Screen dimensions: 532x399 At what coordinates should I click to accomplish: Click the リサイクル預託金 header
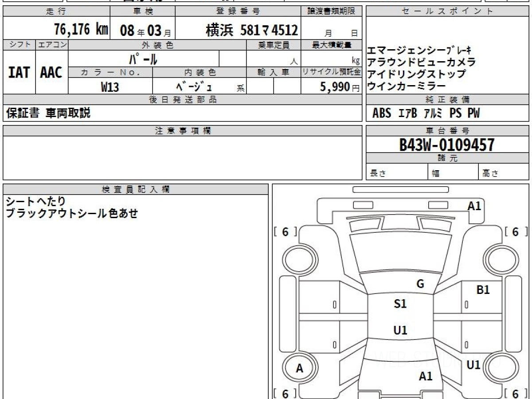332,72
